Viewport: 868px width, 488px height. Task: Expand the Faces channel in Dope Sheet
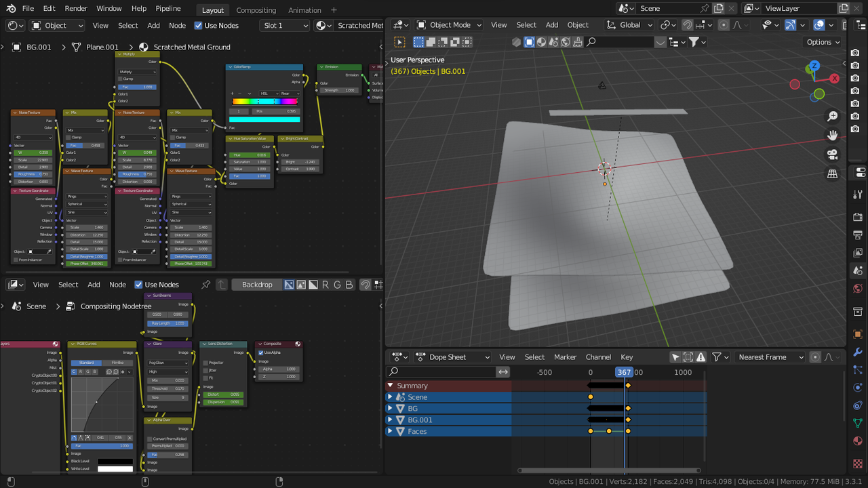click(x=390, y=432)
